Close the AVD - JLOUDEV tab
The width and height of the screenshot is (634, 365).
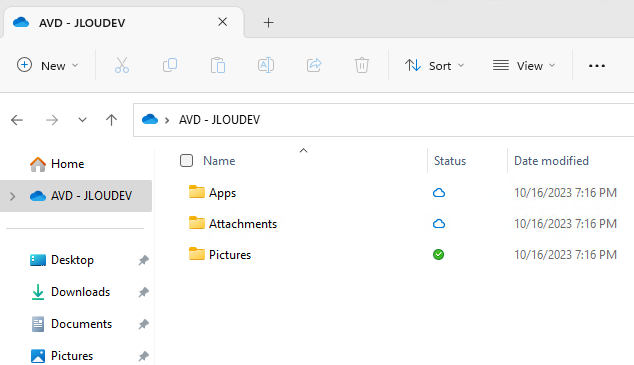pos(222,22)
